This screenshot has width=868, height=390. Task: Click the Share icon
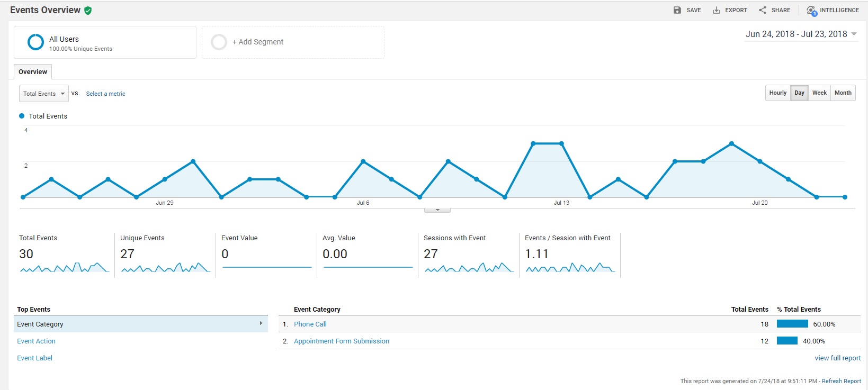point(762,10)
